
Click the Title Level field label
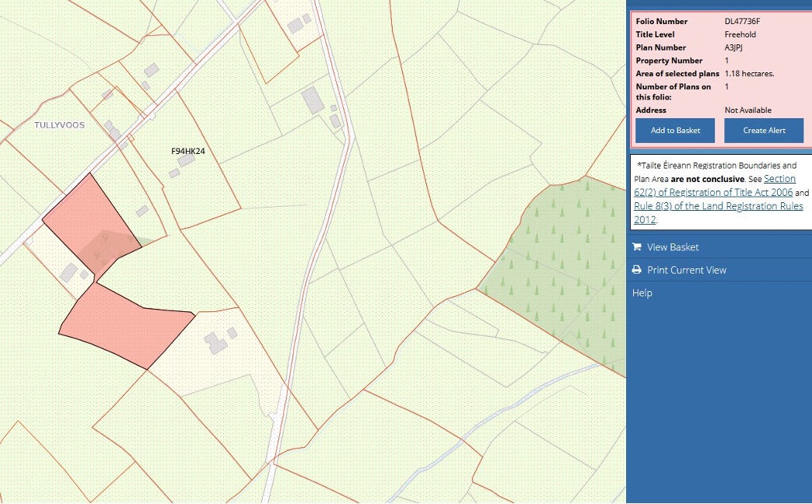(655, 34)
